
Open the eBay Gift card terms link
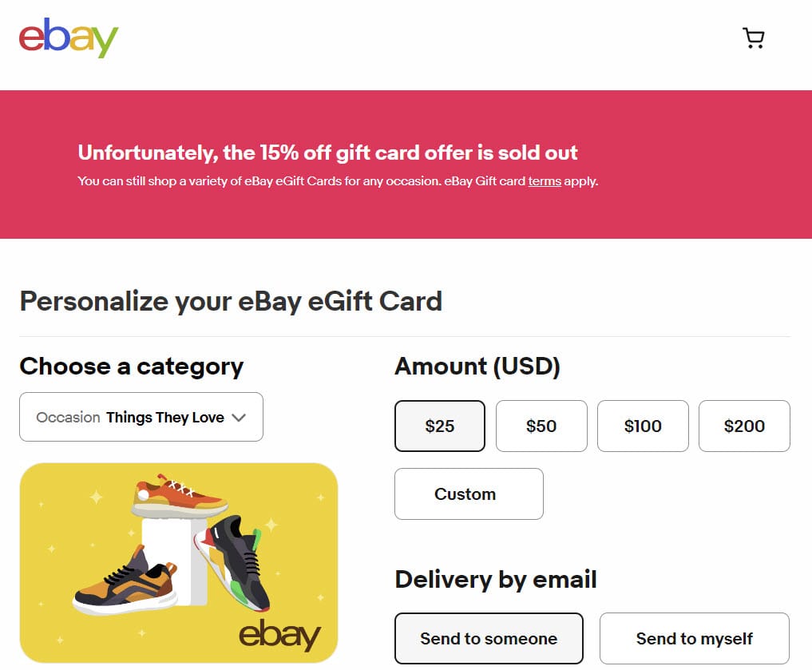(x=545, y=181)
